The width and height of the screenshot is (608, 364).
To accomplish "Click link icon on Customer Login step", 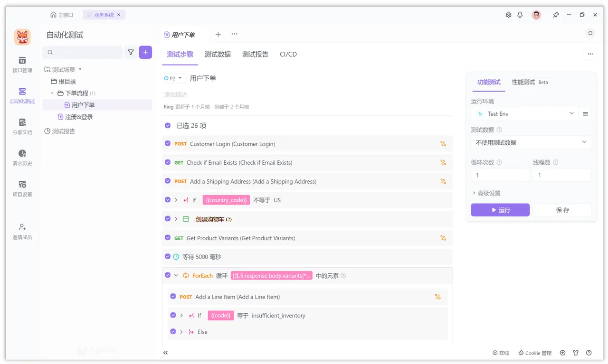I will click(x=443, y=144).
